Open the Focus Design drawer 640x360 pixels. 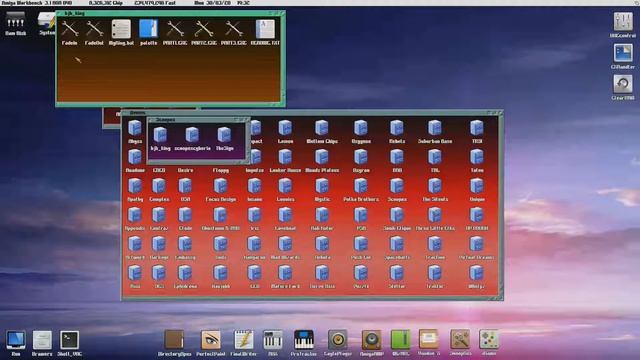pyautogui.click(x=221, y=186)
